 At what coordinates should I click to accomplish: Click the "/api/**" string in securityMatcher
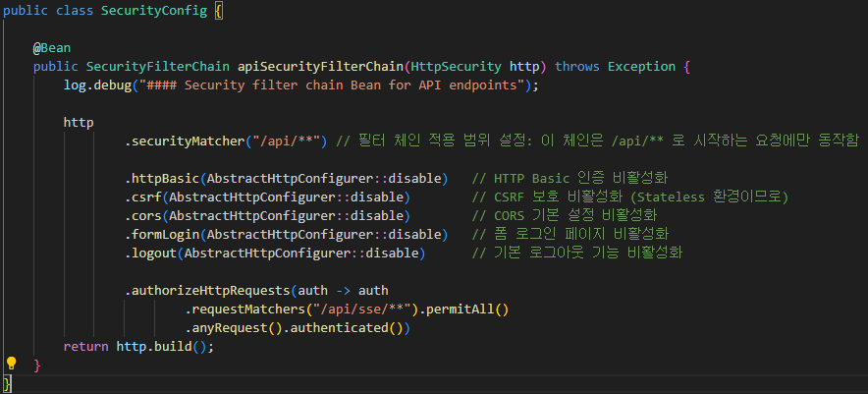tap(286, 141)
